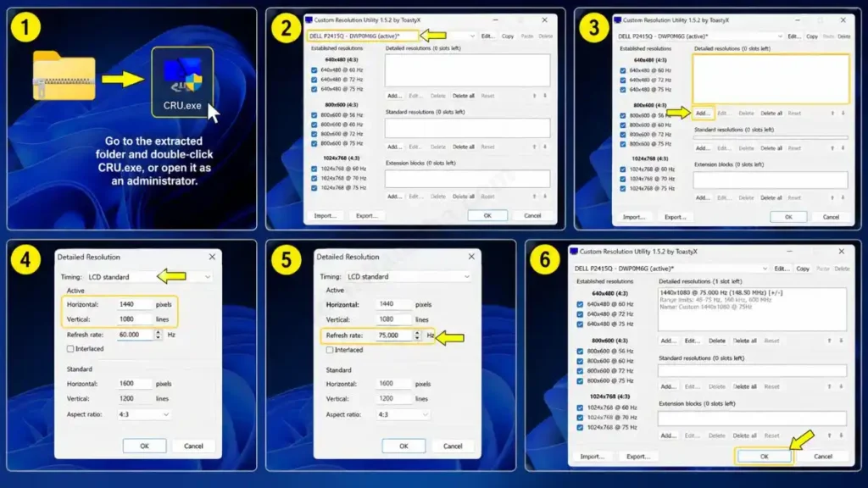
Task: Click Cancel in the step 5 dialog
Action: (453, 446)
